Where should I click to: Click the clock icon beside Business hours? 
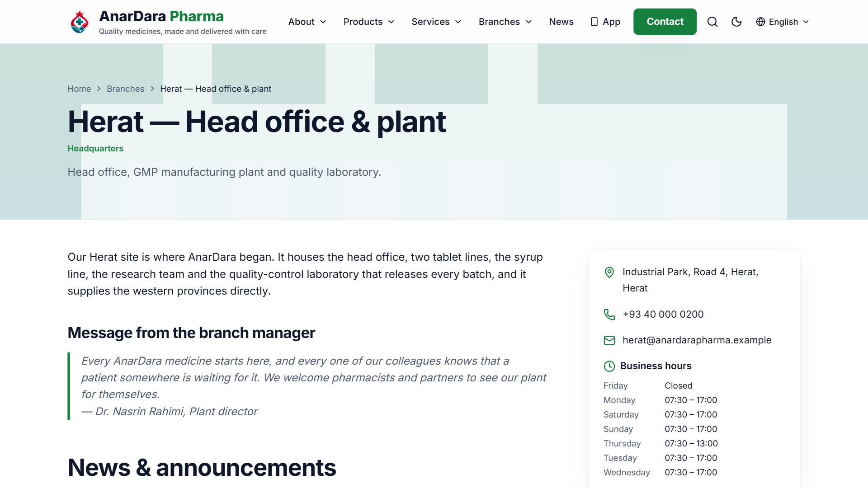click(x=609, y=366)
